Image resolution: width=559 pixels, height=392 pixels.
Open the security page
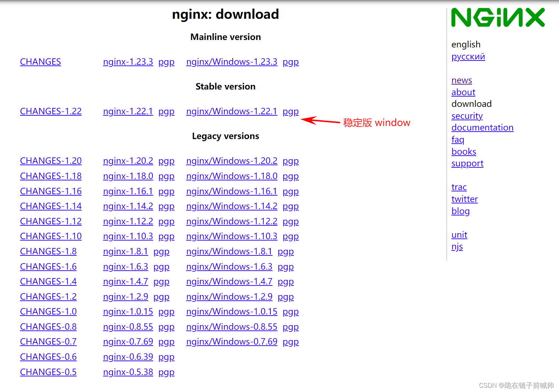(x=467, y=116)
